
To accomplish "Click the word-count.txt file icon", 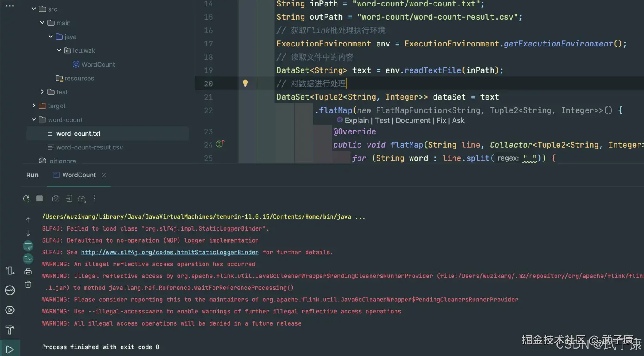I will coord(51,134).
